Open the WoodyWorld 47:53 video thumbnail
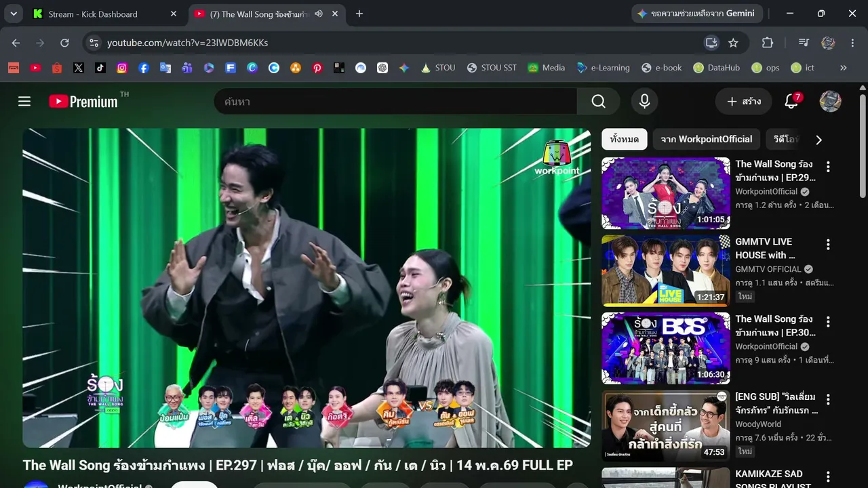 tap(666, 426)
